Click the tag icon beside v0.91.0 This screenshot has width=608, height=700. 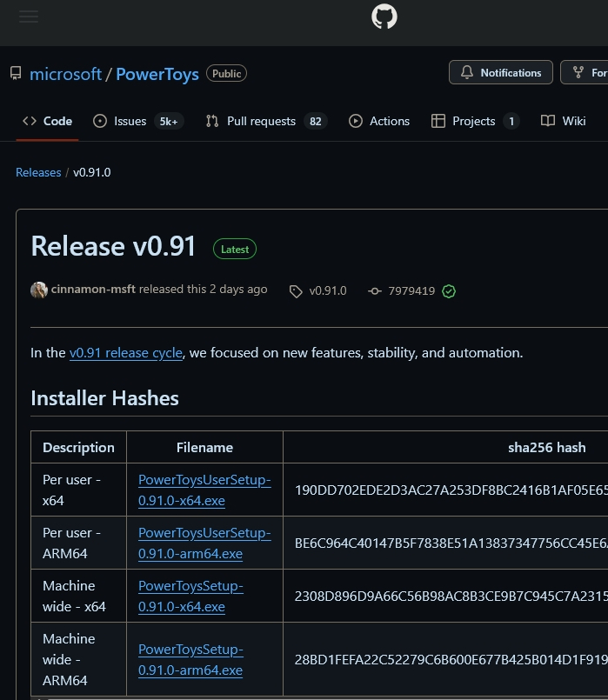[296, 291]
